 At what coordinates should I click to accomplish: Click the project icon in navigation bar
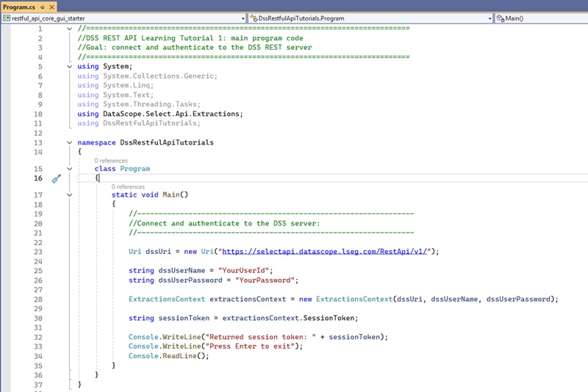(7, 18)
